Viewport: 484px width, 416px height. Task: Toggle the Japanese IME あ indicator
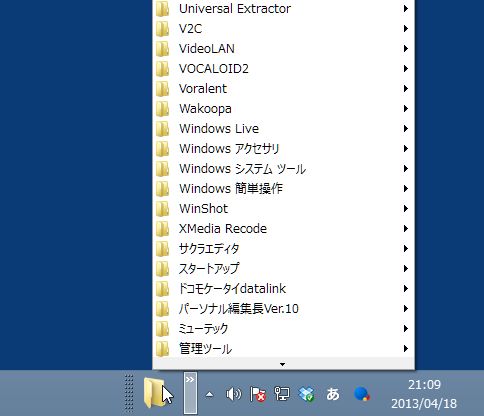[x=332, y=394]
